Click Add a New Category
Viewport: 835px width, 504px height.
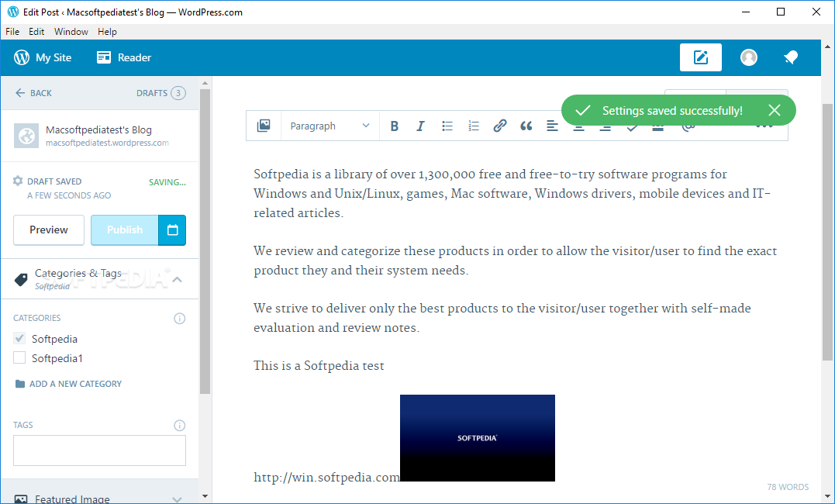click(68, 384)
